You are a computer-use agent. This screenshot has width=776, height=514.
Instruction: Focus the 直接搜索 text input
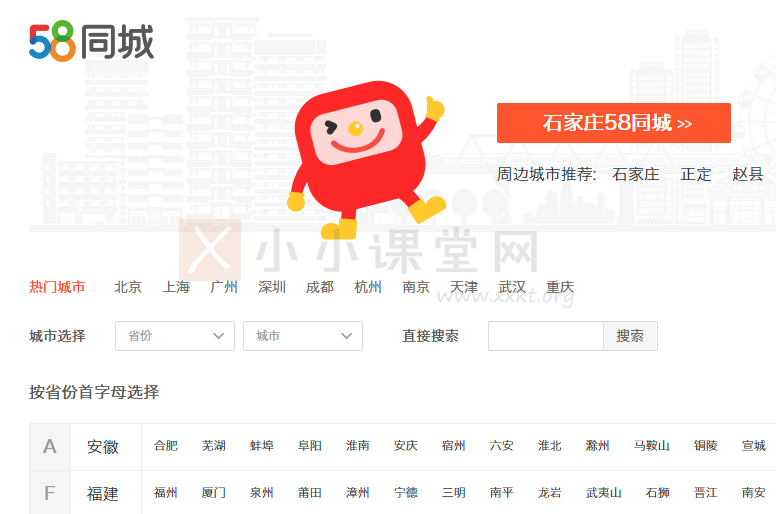click(546, 336)
